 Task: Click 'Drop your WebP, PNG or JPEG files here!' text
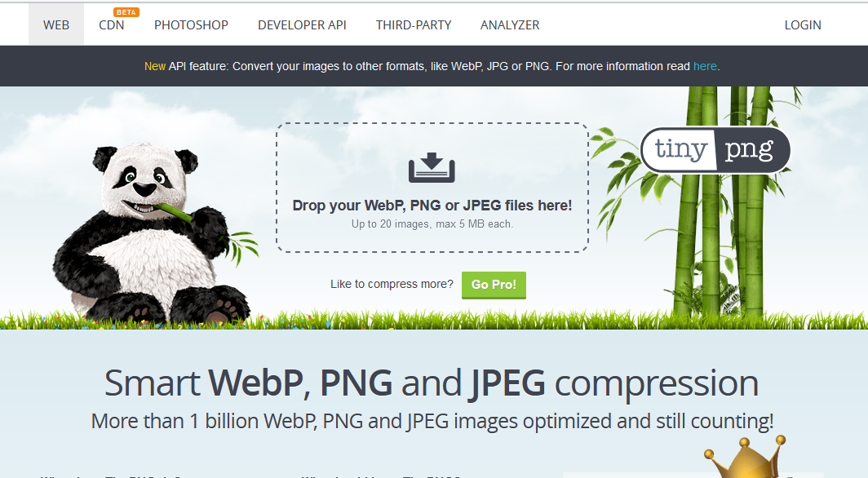[432, 206]
